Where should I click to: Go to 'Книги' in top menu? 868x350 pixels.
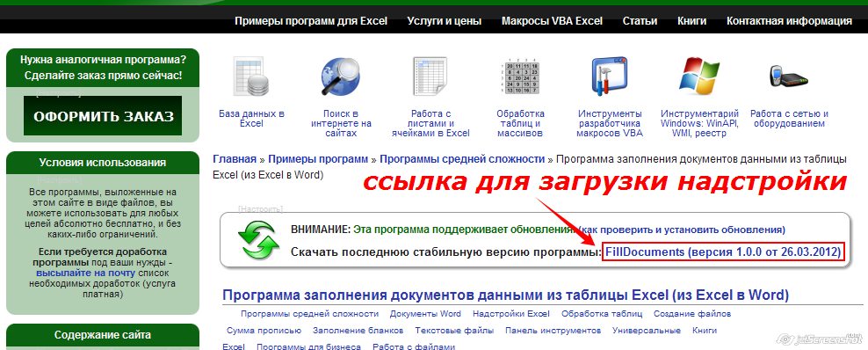692,21
